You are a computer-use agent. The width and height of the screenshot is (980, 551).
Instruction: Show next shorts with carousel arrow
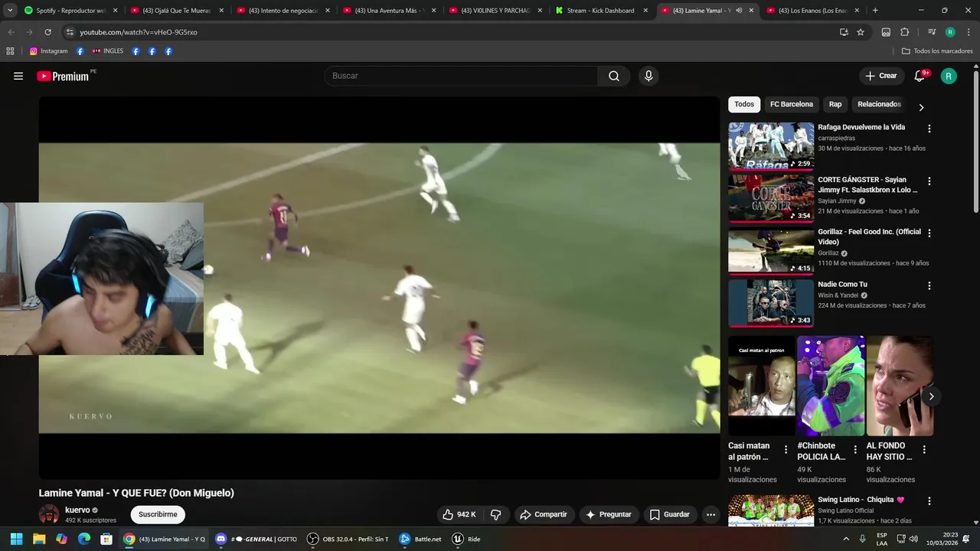coord(931,396)
